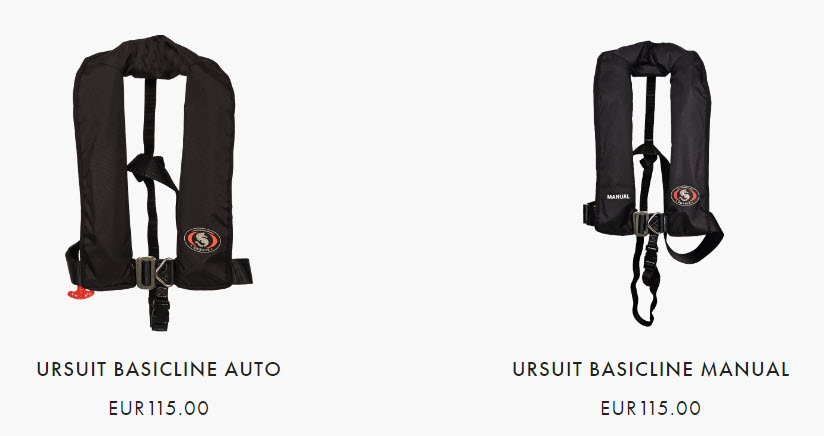This screenshot has height=436, width=824.
Task: Click the black plastic strap clip below Auto buckle
Action: (159, 309)
